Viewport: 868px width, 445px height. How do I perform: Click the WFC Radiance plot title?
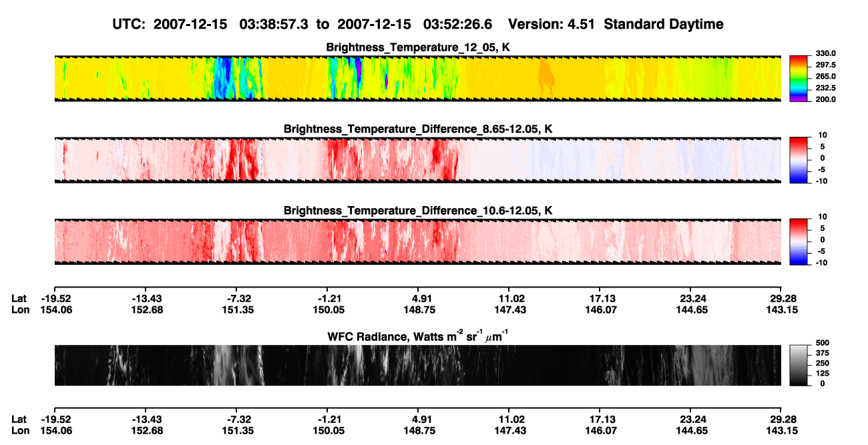tap(418, 336)
